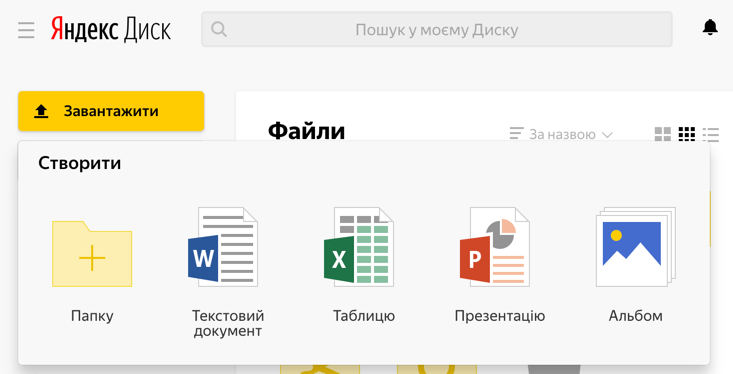Click the Створити heading
This screenshot has height=374, width=733.
(x=79, y=163)
